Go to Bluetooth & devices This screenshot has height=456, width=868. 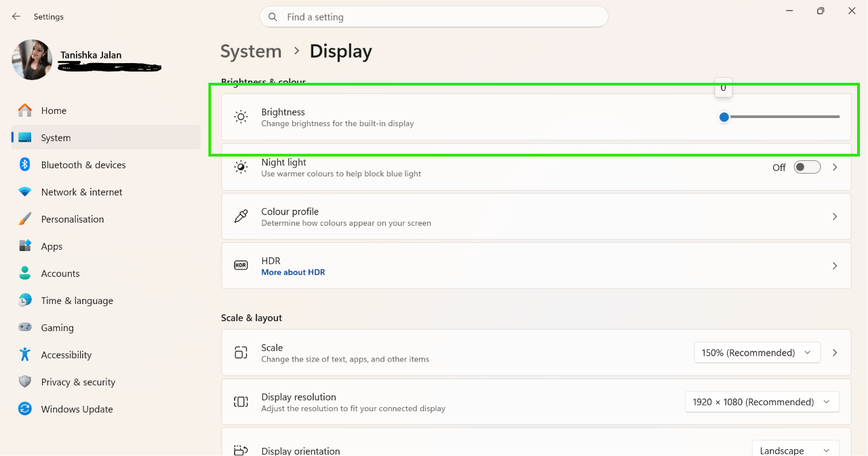coord(106,165)
